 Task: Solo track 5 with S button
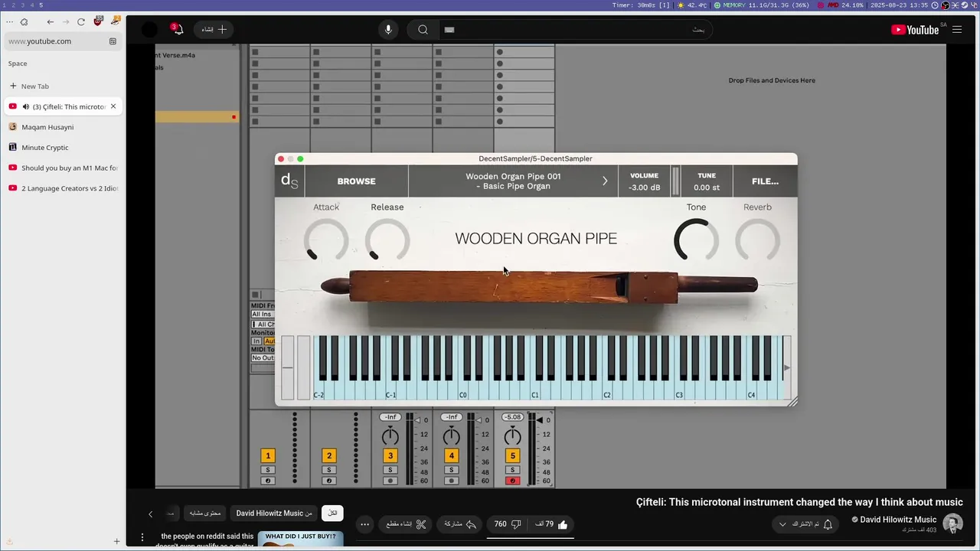[x=513, y=470]
